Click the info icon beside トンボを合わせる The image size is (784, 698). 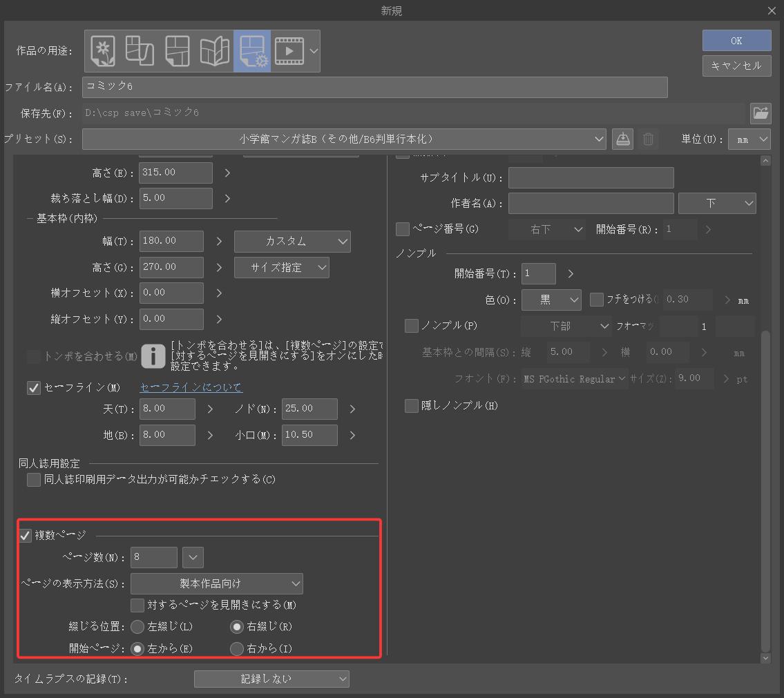153,357
